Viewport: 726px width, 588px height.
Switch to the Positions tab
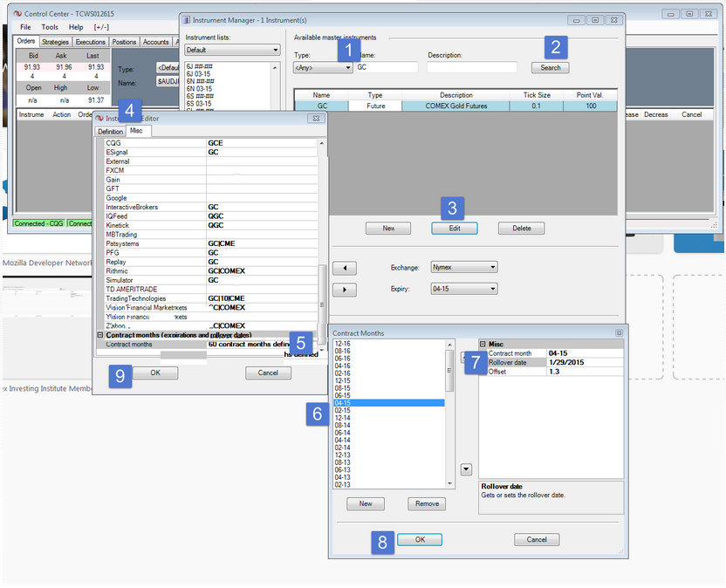pyautogui.click(x=124, y=42)
